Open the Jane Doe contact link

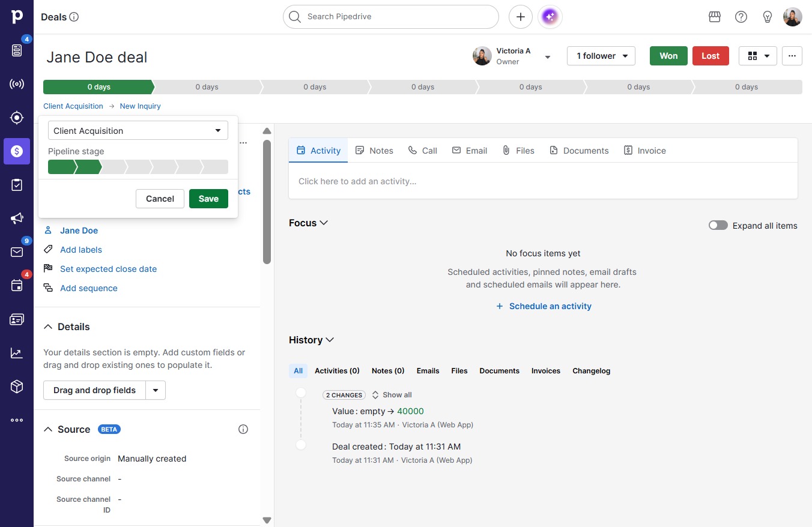79,230
